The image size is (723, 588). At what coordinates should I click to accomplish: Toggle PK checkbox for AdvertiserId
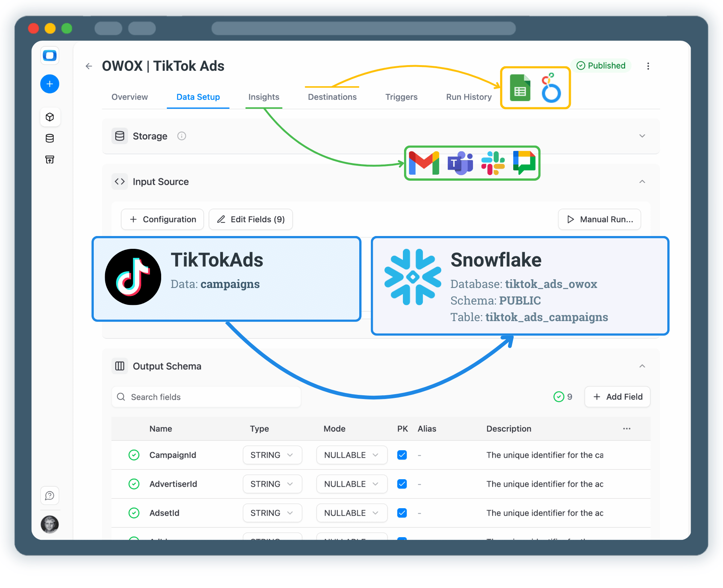(x=402, y=484)
